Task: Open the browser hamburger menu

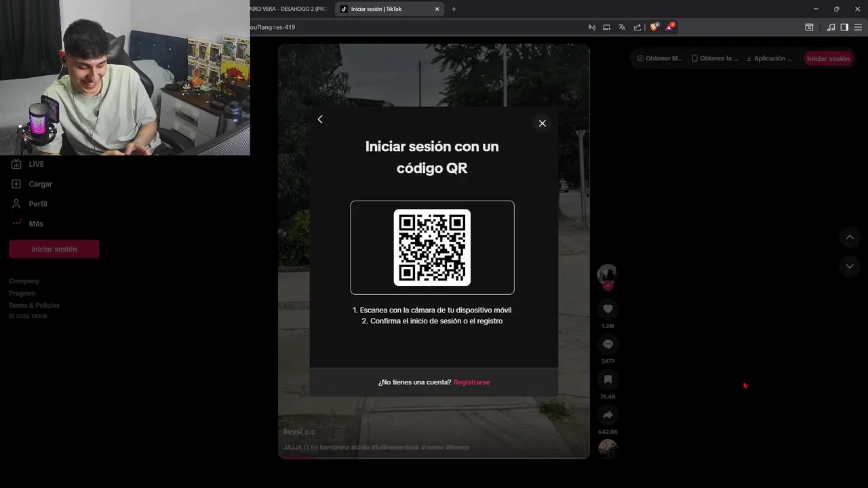Action: coord(859,27)
